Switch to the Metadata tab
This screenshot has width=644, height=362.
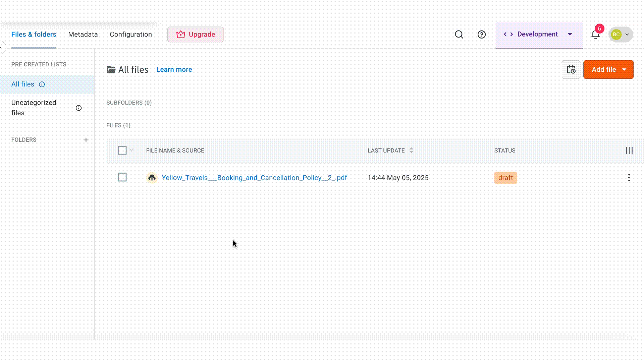(83, 35)
